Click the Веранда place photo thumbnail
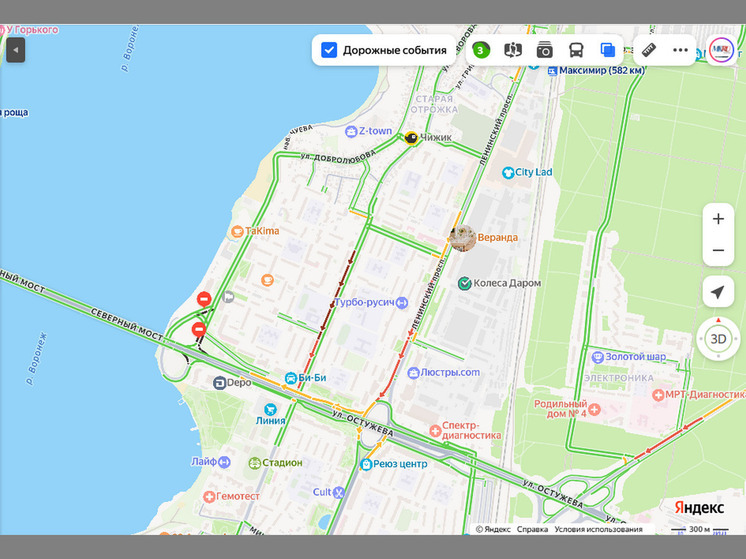 pyautogui.click(x=462, y=238)
